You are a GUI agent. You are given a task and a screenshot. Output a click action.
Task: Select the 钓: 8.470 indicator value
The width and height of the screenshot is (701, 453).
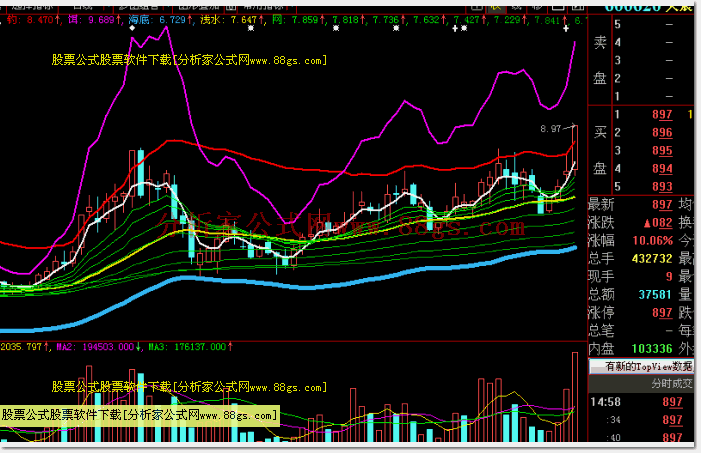pyautogui.click(x=34, y=20)
